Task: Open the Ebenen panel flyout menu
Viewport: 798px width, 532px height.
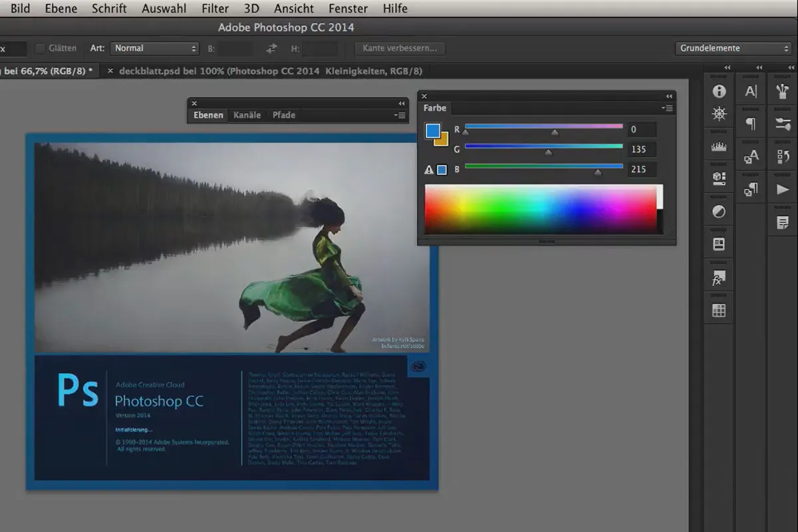Action: (400, 115)
